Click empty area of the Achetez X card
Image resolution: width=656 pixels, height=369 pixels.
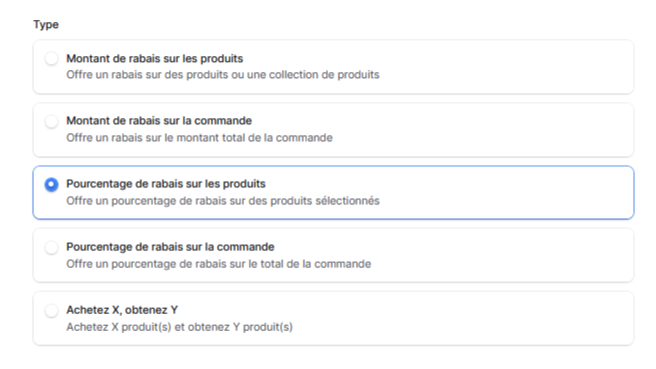click(x=502, y=318)
